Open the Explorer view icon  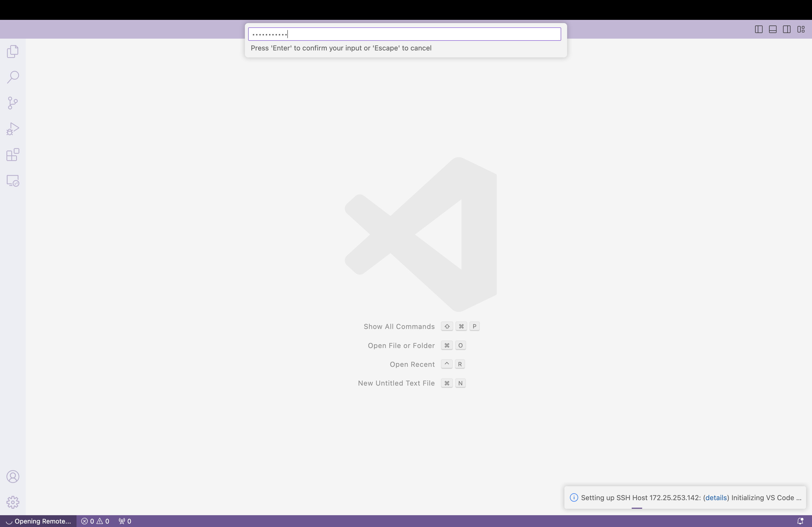click(13, 52)
